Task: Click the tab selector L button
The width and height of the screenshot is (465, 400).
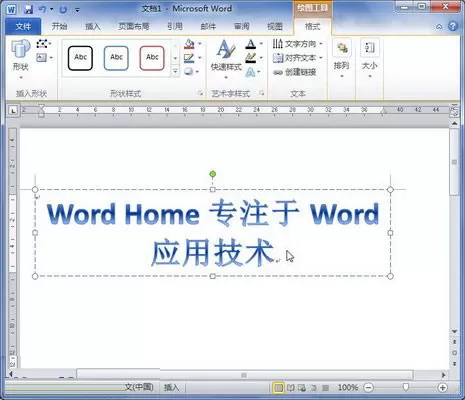Action: 13,110
